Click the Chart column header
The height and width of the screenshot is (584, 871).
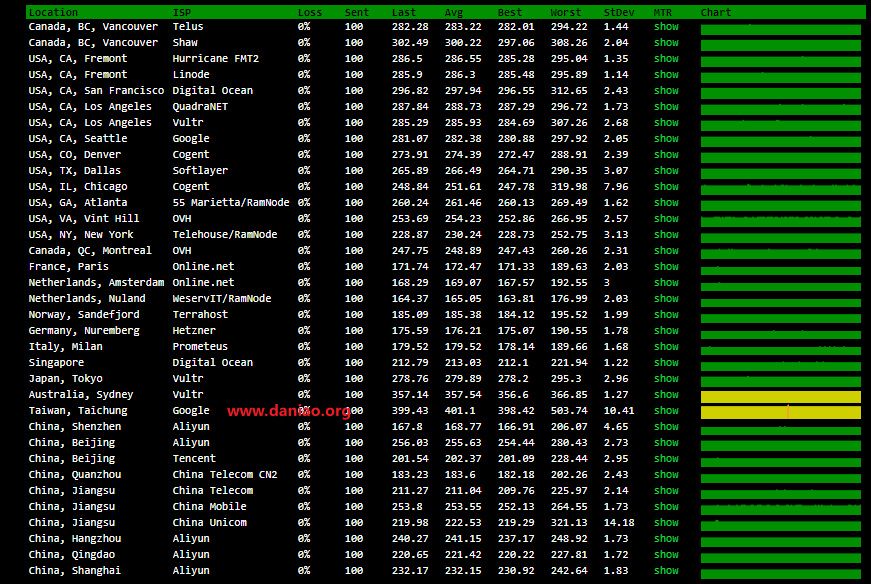[x=716, y=12]
